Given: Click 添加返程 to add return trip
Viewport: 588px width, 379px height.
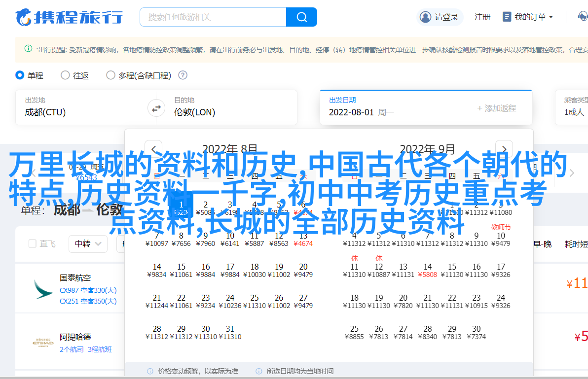Looking at the screenshot, I should tap(496, 108).
